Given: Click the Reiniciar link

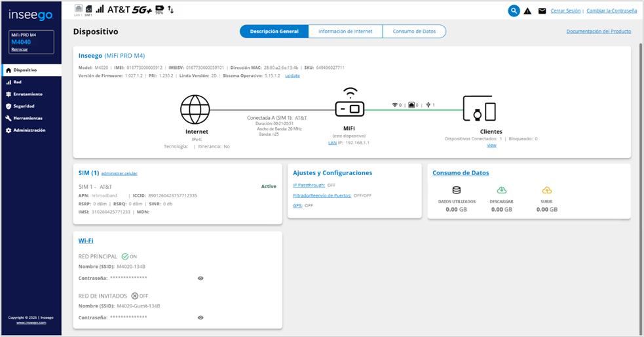Looking at the screenshot, I should point(20,49).
